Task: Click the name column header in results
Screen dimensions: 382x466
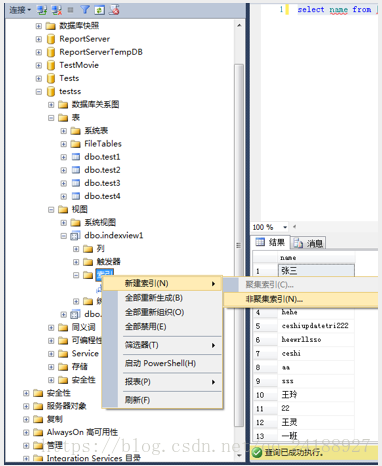Action: [x=316, y=258]
